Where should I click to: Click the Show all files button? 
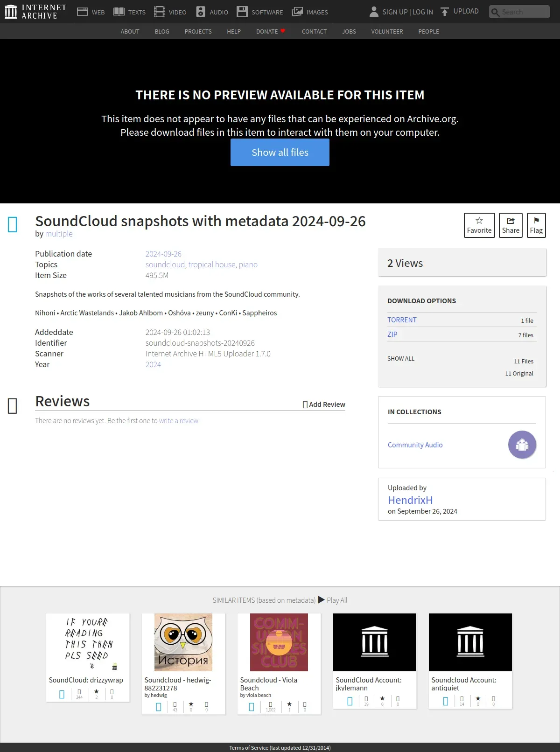pos(280,152)
